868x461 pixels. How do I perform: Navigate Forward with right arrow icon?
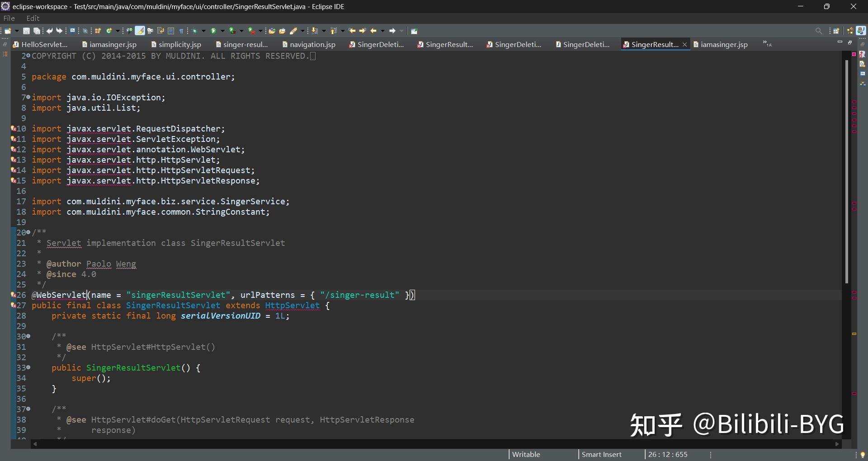[x=392, y=31]
